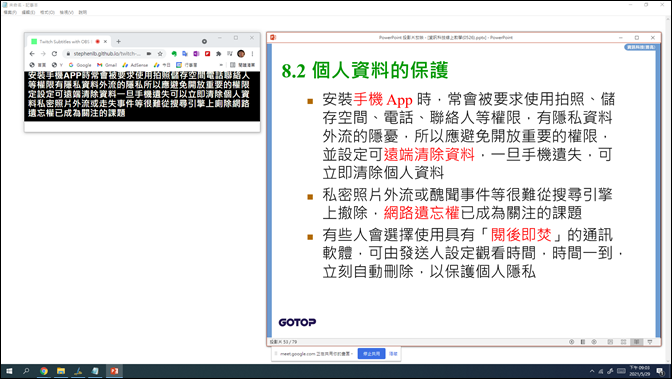Open Chrome Extensions puzzle icon

218,54
